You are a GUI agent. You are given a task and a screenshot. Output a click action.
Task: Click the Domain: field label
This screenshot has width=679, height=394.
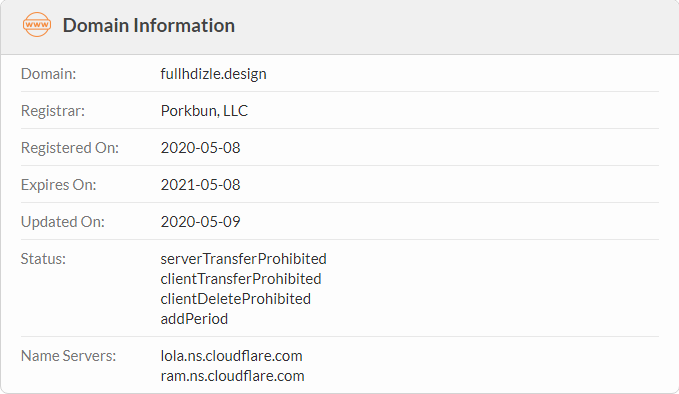[48, 74]
